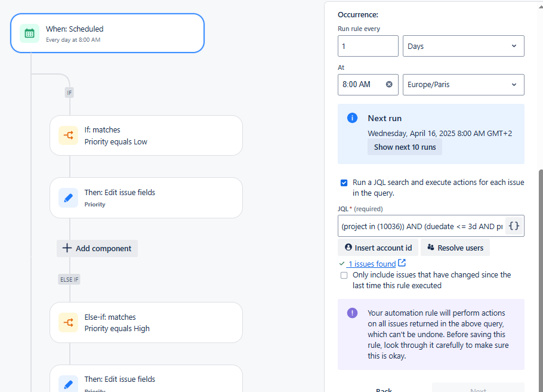Enable only include changed issues checkbox
Viewport: 543px width, 392px height.
coord(344,275)
